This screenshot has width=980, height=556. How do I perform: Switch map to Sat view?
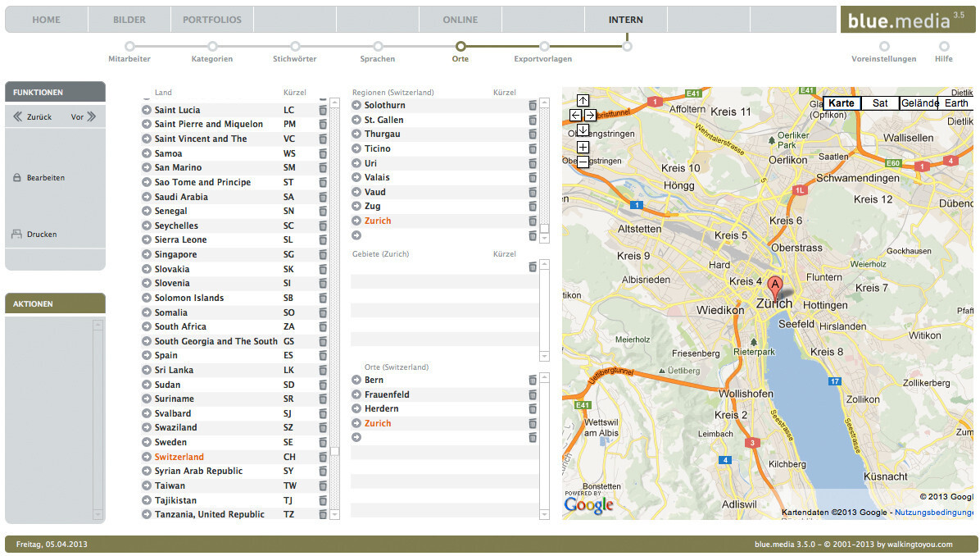[879, 103]
